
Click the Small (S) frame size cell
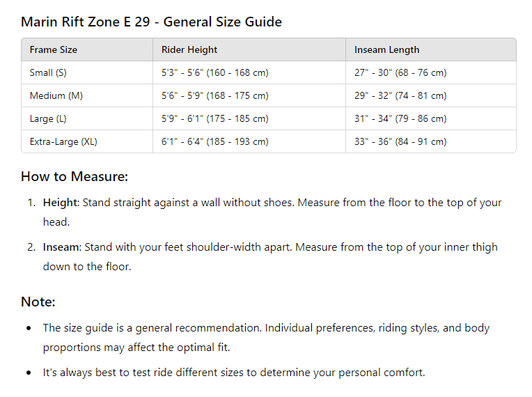[x=48, y=72]
